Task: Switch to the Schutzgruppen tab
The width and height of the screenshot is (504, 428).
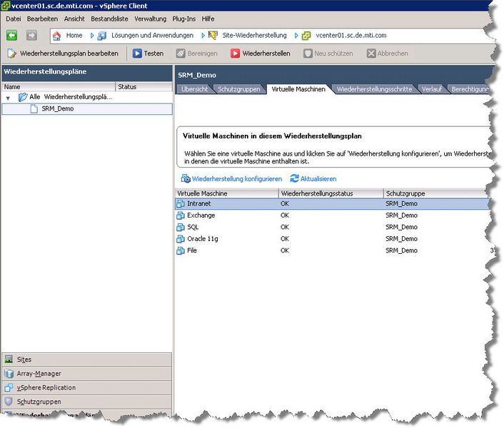Action: (239, 89)
